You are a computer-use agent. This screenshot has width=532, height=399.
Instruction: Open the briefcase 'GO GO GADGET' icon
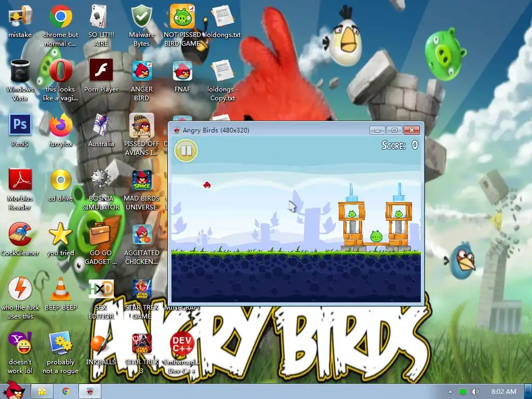(101, 235)
